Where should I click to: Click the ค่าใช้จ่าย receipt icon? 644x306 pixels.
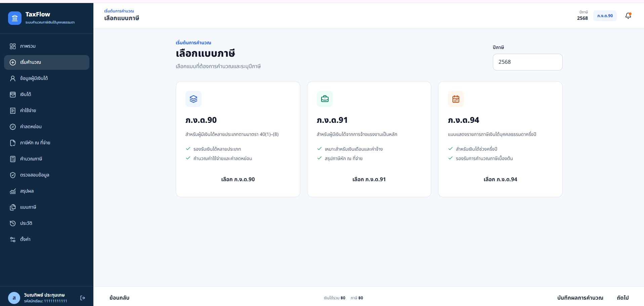[x=13, y=111]
